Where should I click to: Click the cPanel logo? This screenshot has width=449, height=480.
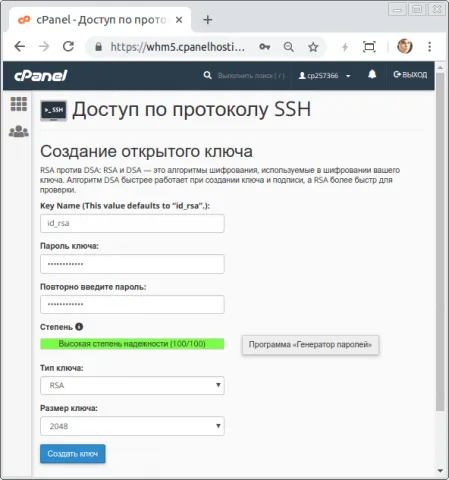[x=41, y=76]
